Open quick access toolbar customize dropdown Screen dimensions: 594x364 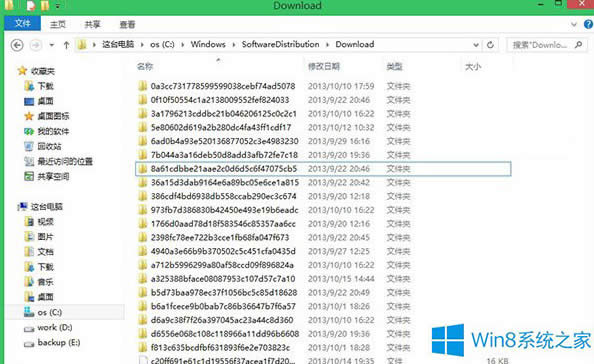[58, 6]
